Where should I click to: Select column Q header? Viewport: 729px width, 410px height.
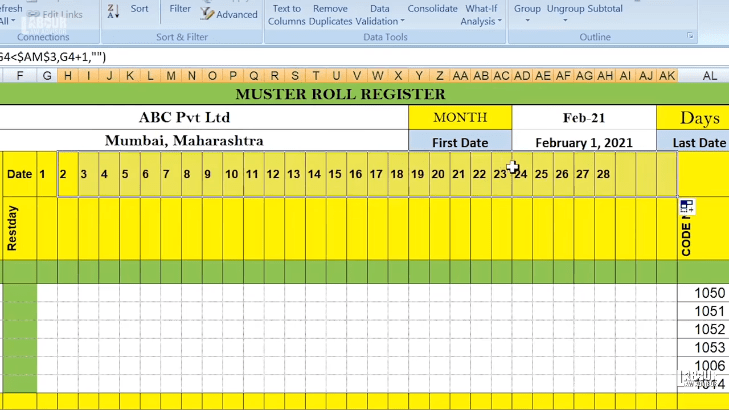(254, 76)
